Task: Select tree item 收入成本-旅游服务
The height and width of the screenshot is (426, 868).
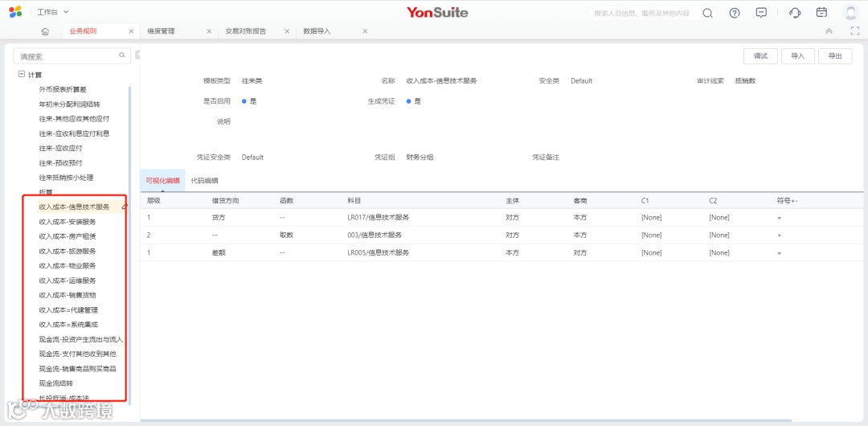Action: pos(67,251)
